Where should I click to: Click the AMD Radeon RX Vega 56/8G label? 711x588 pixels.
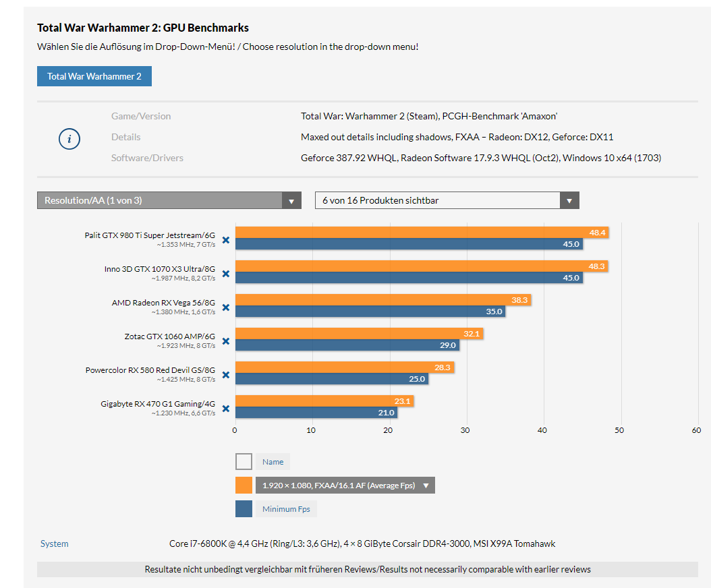[x=163, y=302]
